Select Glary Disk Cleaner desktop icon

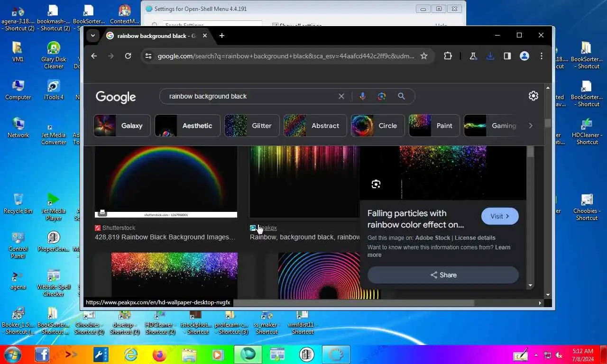(x=54, y=55)
